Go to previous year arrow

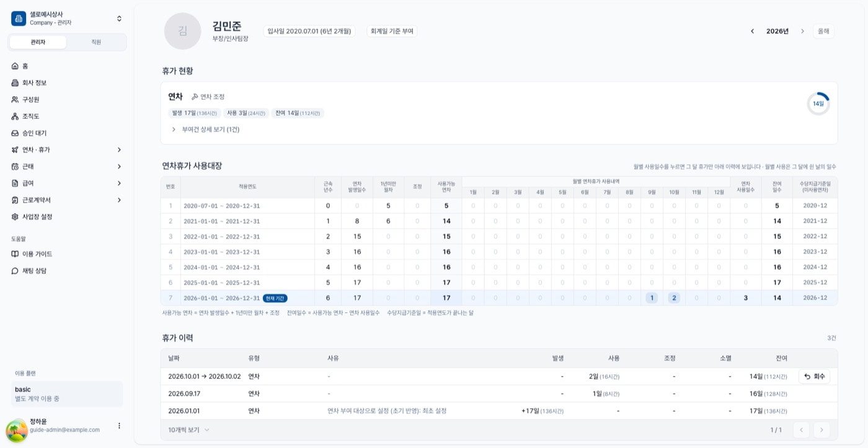point(752,31)
